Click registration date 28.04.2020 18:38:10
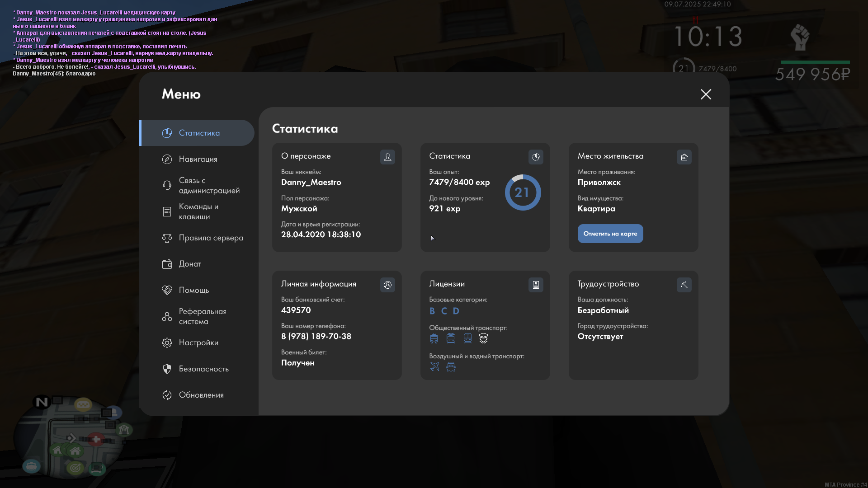This screenshot has height=488, width=868. tap(321, 235)
